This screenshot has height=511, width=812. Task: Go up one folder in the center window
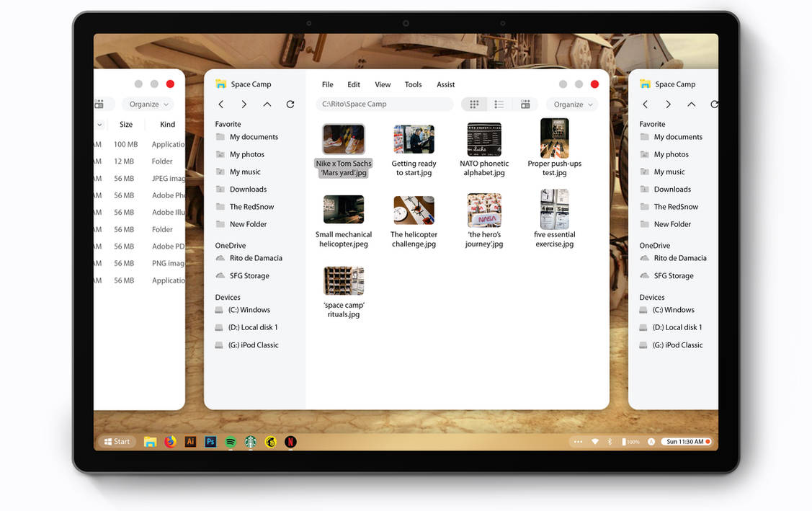coord(267,105)
